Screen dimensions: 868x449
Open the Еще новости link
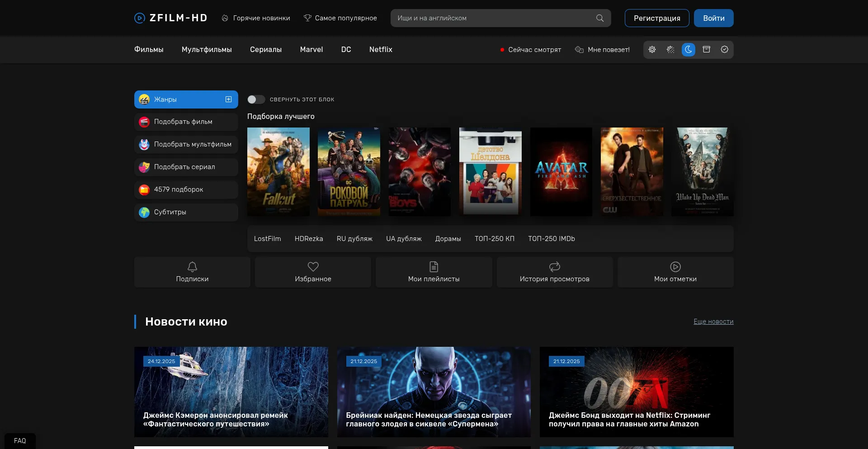pos(713,321)
